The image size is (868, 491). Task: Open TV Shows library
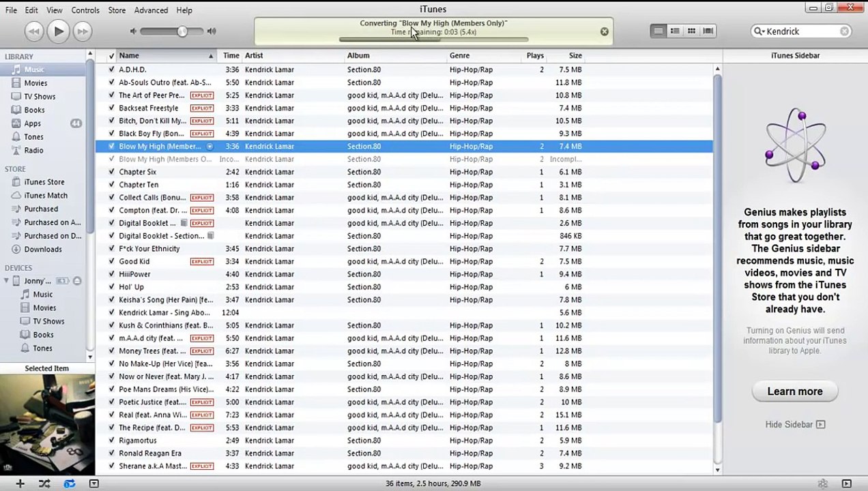40,97
